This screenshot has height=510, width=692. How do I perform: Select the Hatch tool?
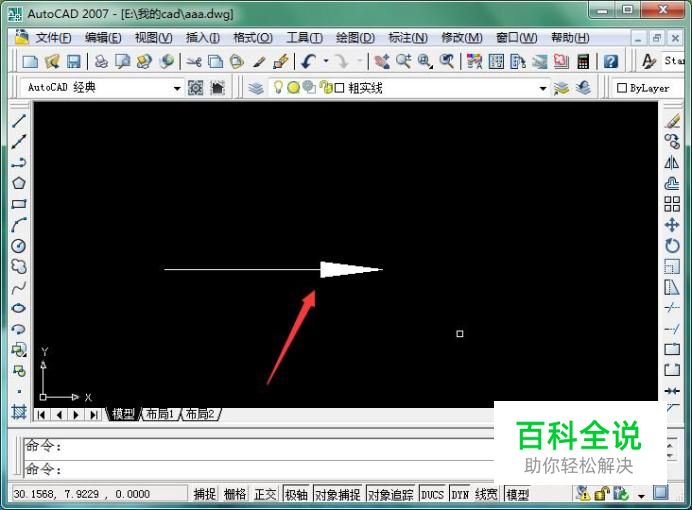(x=19, y=412)
